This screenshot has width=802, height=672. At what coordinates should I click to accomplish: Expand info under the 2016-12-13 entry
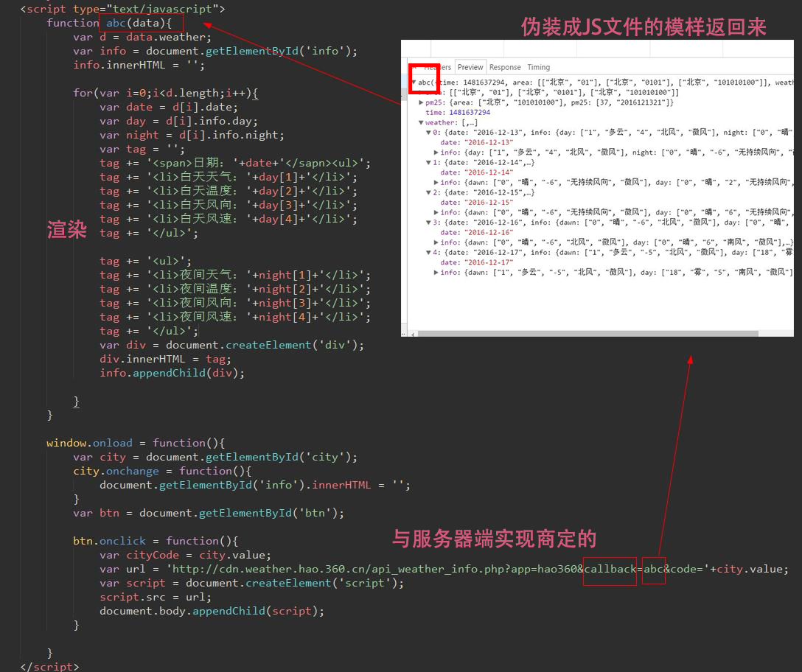point(436,153)
